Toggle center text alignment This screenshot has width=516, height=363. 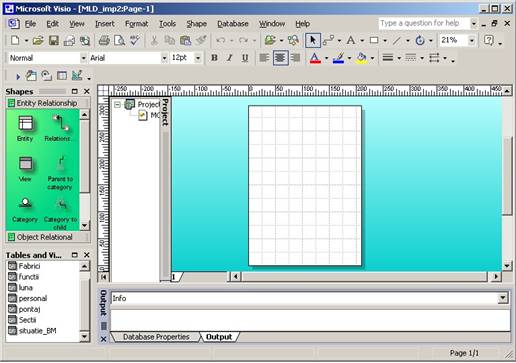(x=280, y=58)
